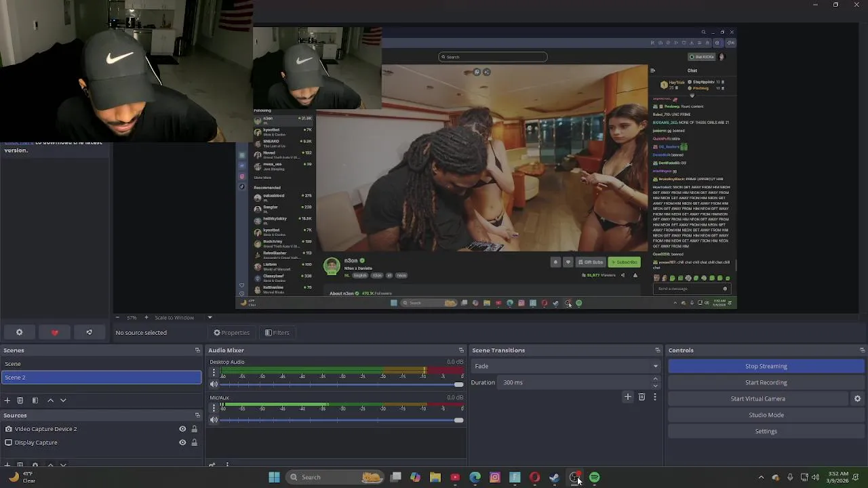Open the Fade transition dropdown

point(565,366)
